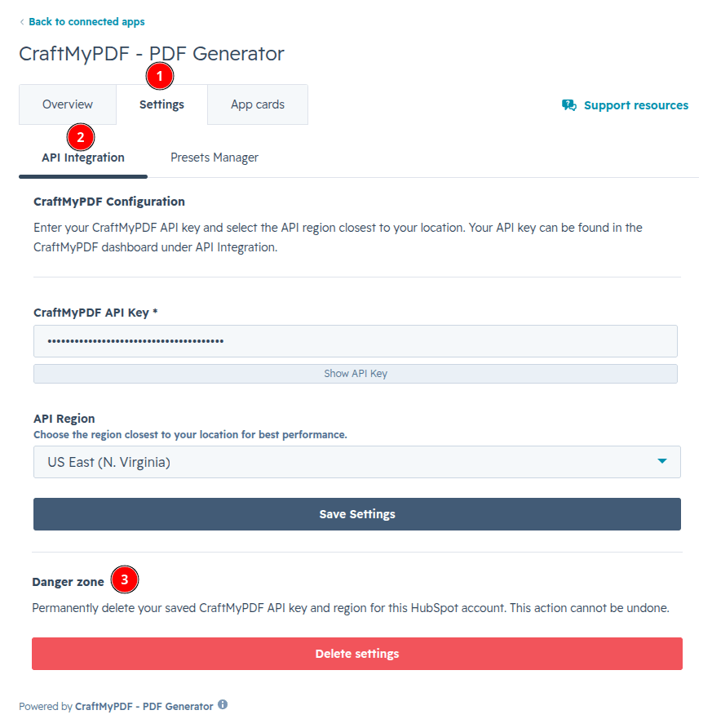Focus the CraftMyPDF API Key field
The image size is (721, 728).
pos(356,341)
